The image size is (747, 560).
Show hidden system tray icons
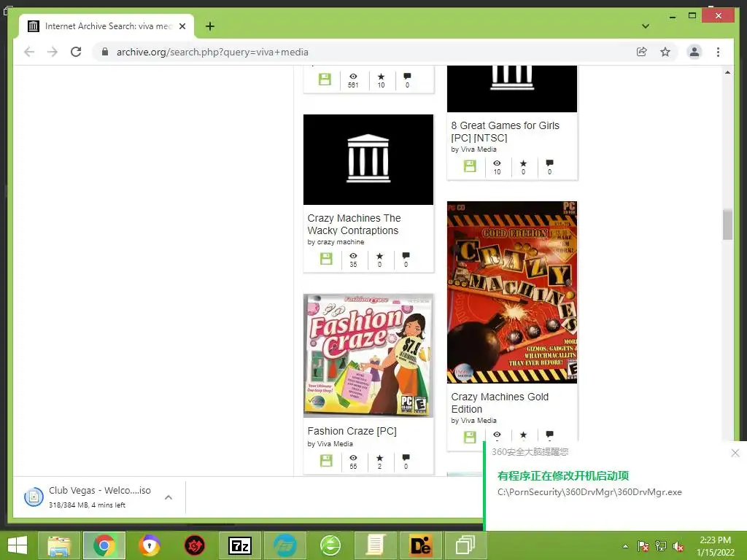pos(625,546)
